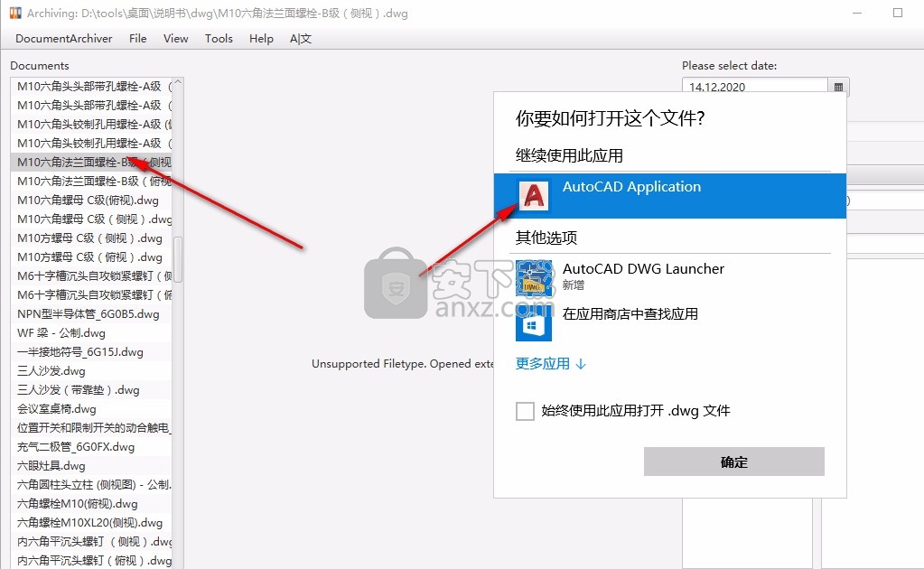Viewport: 924px width, 569px height.
Task: Open the Tools menu
Action: (219, 38)
